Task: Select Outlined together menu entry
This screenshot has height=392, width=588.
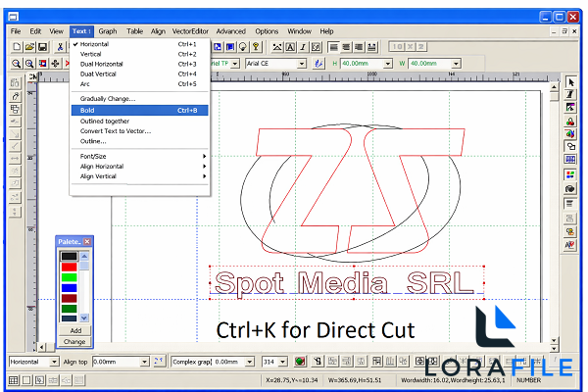Action: tap(139, 122)
